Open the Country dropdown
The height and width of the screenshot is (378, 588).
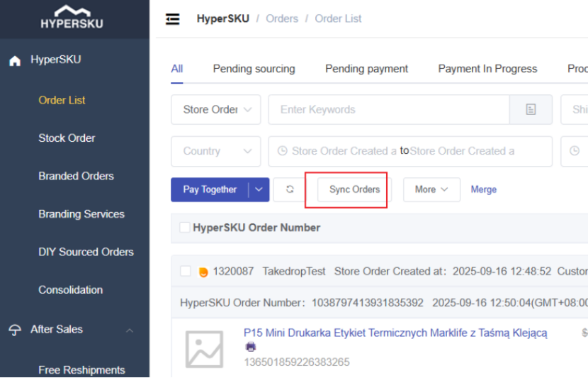216,151
